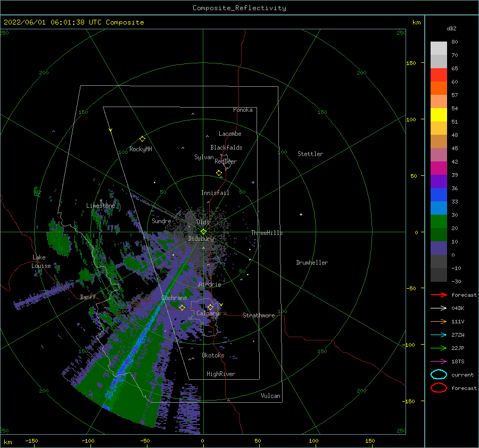Click the Blackfalds town label
Screen dimensions: 479x448
(x=226, y=148)
